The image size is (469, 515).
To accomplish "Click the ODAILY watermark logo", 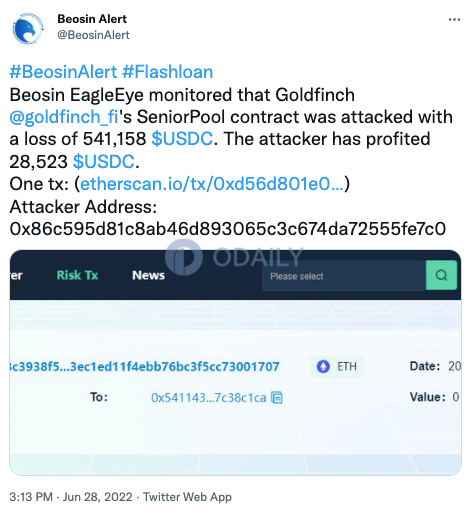I will 234,257.
